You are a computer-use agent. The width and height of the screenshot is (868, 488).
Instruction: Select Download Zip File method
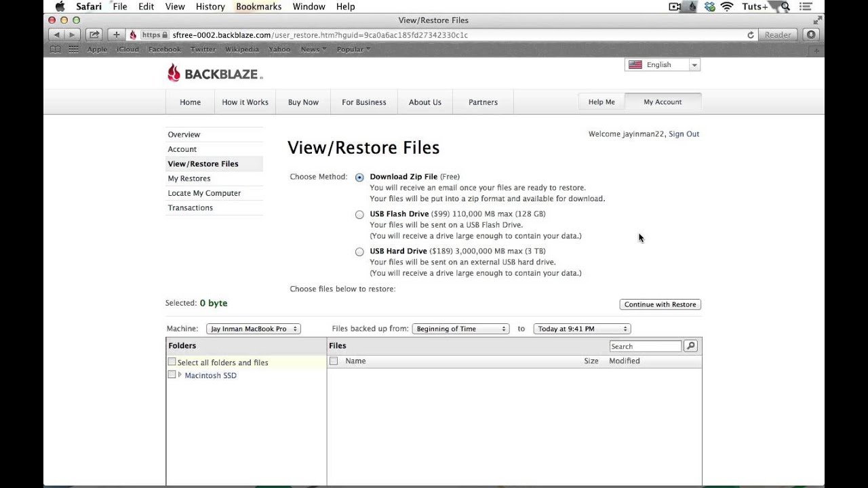point(359,178)
